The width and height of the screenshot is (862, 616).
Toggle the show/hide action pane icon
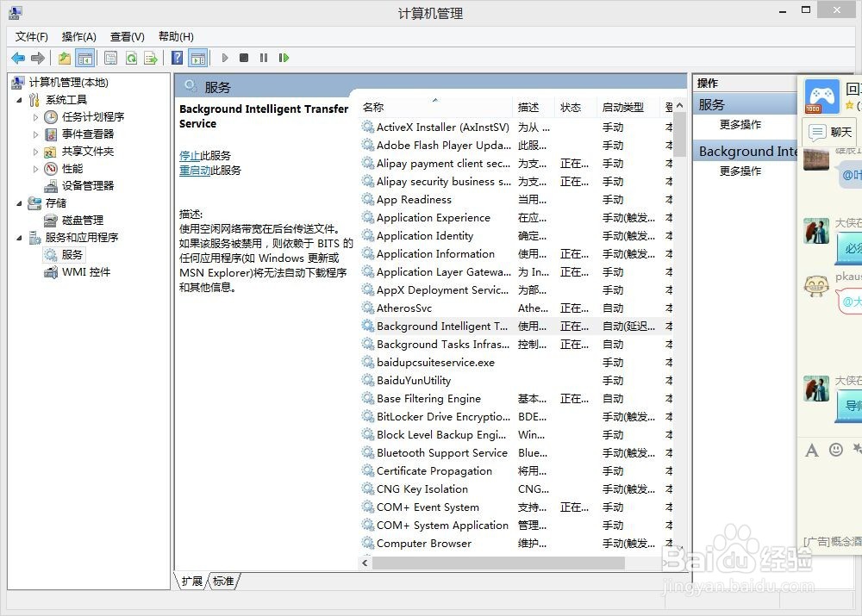click(198, 58)
